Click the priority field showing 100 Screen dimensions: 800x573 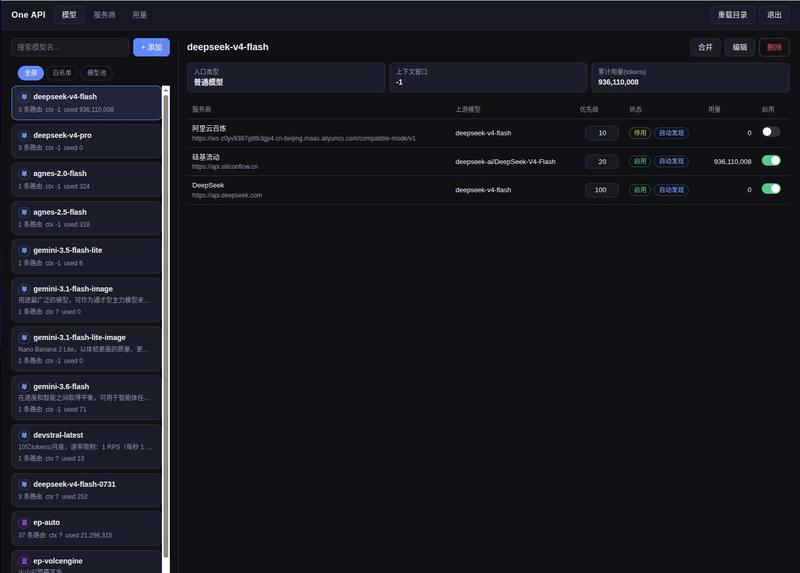602,190
